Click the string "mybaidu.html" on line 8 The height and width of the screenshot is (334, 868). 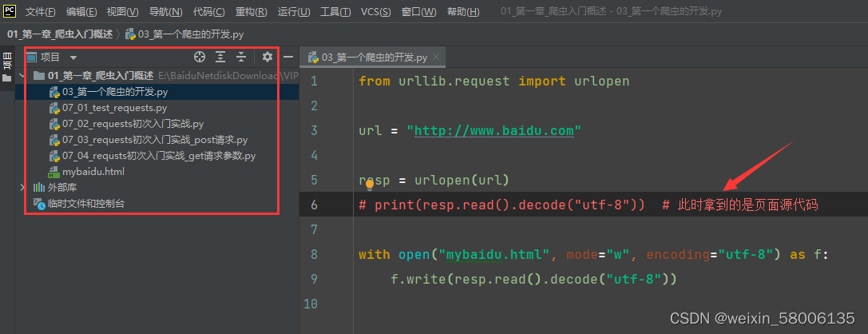493,254
